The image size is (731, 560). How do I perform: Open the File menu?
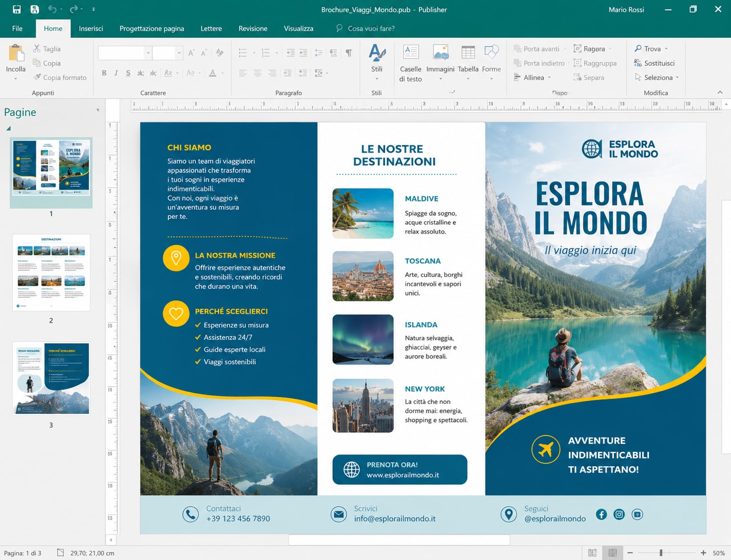tap(17, 28)
